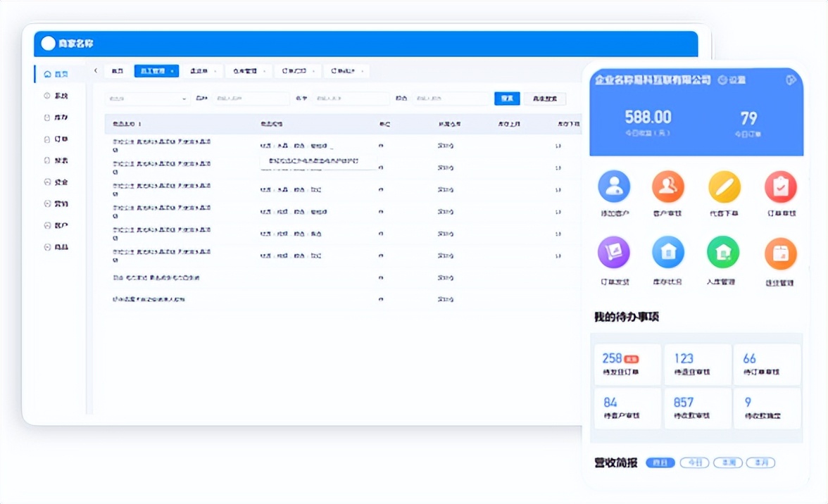The height and width of the screenshot is (504, 828).
Task: Click the yellow 代客下单 pencil icon
Action: tap(723, 186)
